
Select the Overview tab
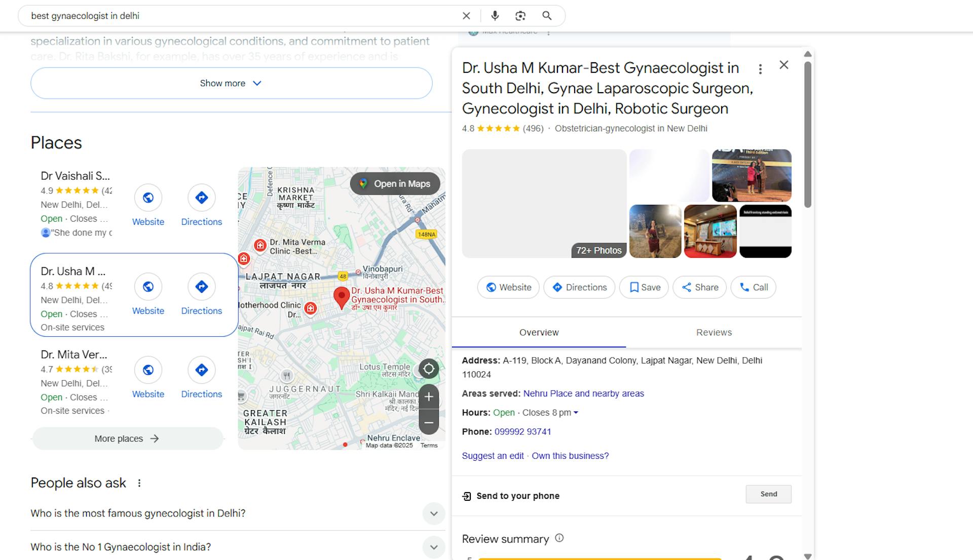click(539, 333)
